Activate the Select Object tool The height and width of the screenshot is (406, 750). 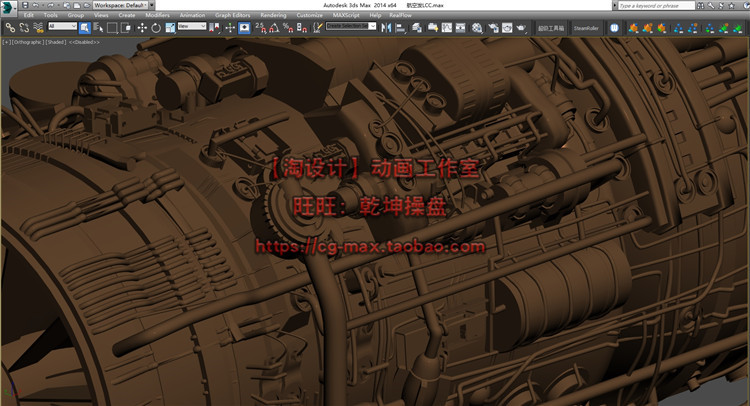86,28
